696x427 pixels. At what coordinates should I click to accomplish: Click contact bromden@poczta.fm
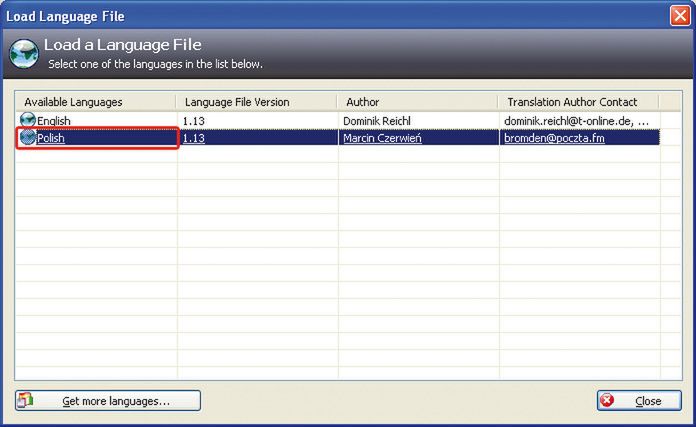pos(554,138)
